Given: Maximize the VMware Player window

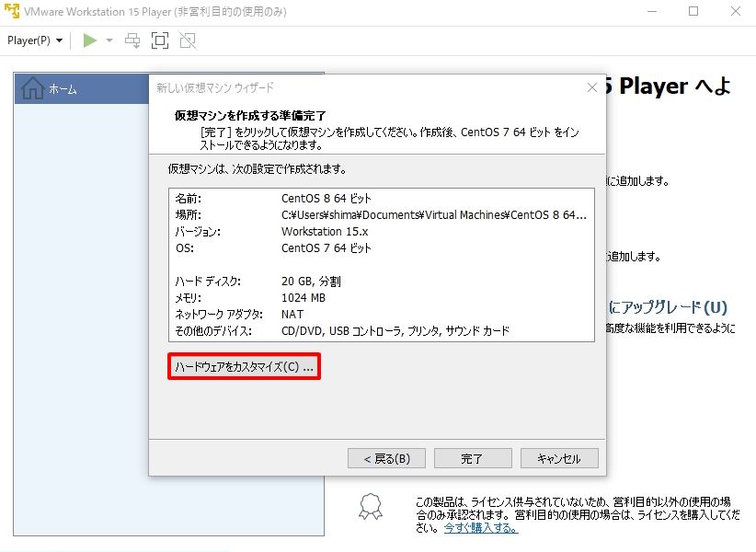Looking at the screenshot, I should (x=693, y=11).
